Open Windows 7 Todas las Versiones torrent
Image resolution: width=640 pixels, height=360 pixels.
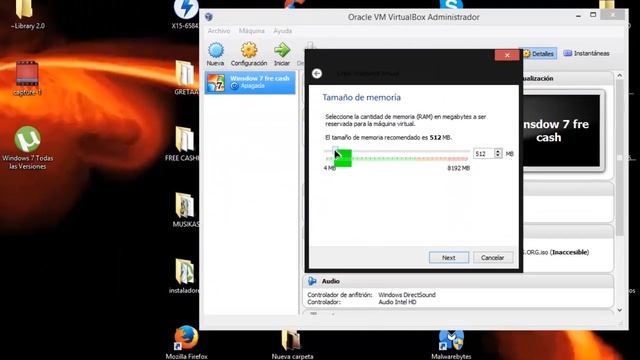[x=27, y=148]
